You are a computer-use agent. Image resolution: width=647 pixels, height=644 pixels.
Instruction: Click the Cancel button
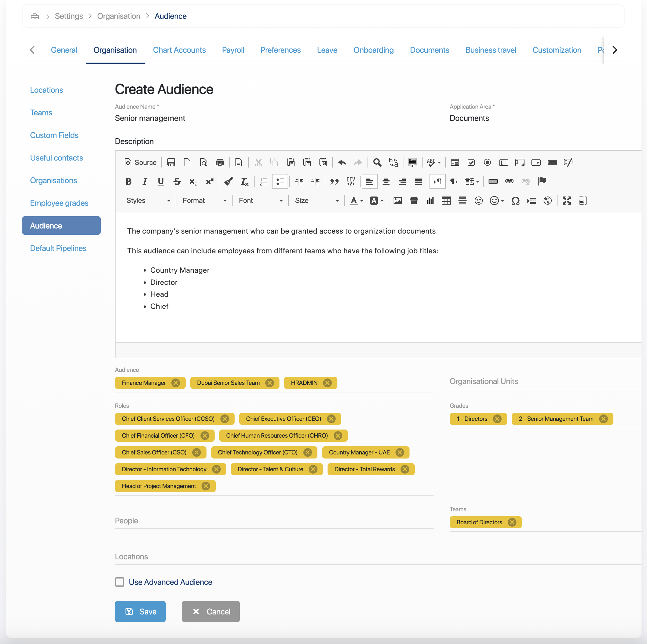point(211,612)
